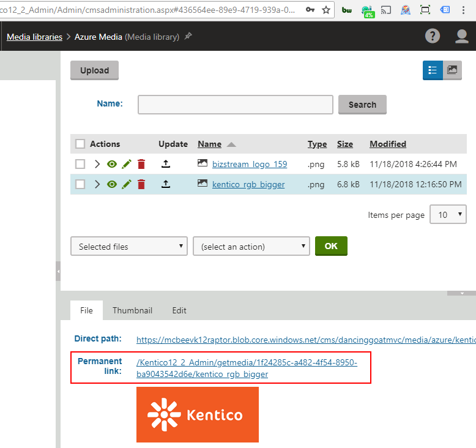Select all files header checkbox
The image size is (476, 448).
pos(80,144)
